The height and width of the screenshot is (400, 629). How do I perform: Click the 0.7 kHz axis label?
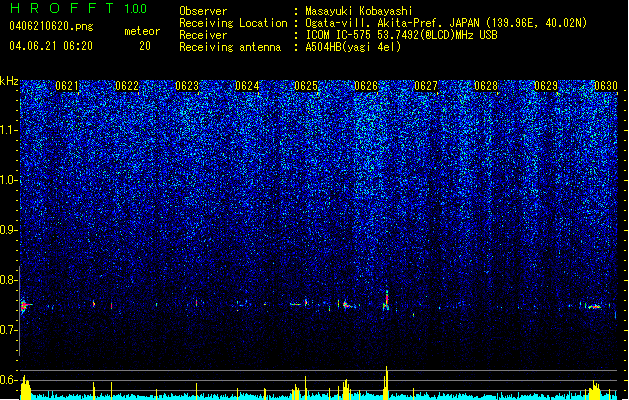click(8, 330)
